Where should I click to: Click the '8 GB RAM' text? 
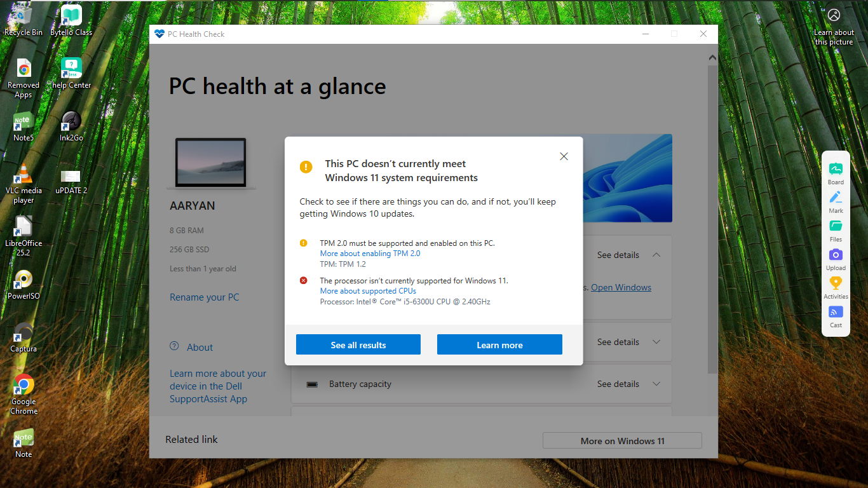(187, 231)
